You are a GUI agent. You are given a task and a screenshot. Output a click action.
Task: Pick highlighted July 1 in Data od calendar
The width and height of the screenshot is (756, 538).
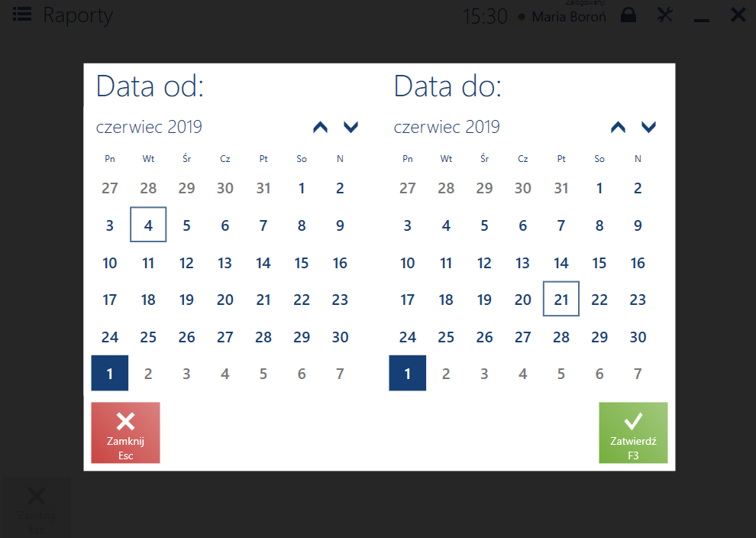110,374
